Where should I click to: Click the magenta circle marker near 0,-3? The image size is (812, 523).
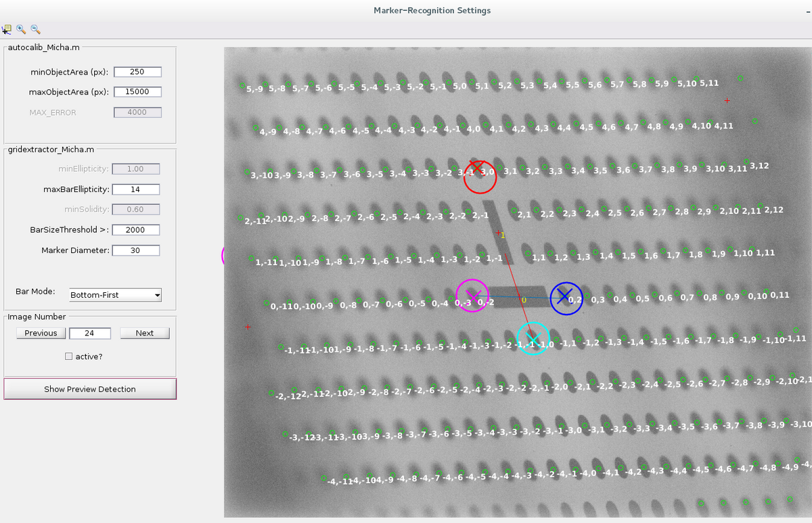472,295
